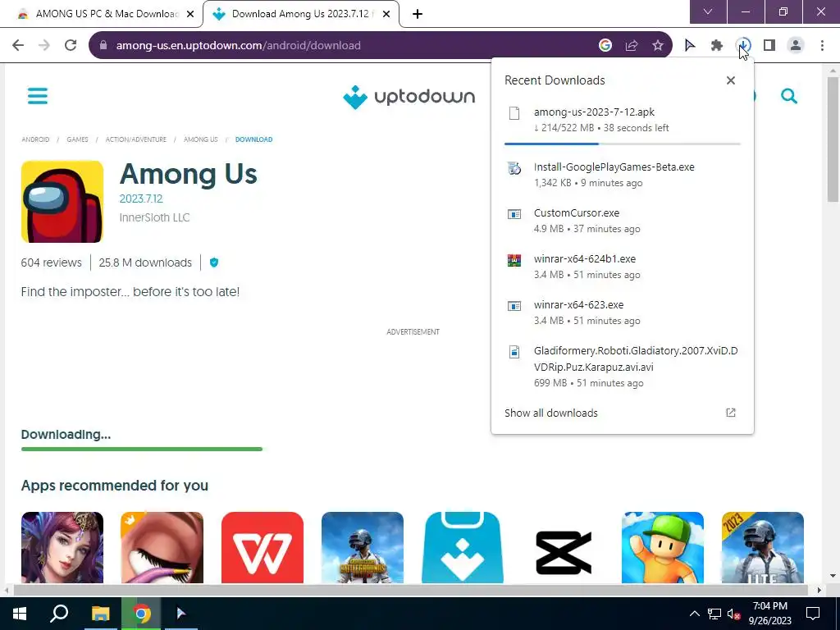Click the winrar-x64-623.exe file icon

click(x=514, y=306)
